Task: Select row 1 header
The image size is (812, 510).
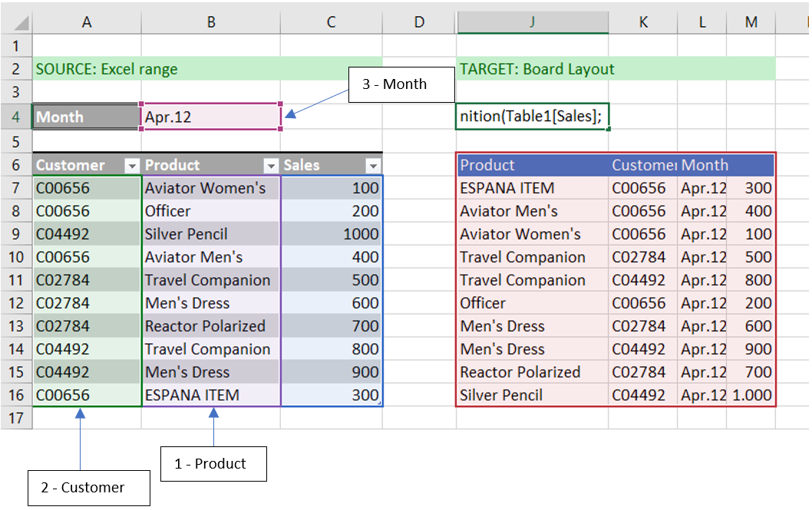Action: click(x=16, y=46)
